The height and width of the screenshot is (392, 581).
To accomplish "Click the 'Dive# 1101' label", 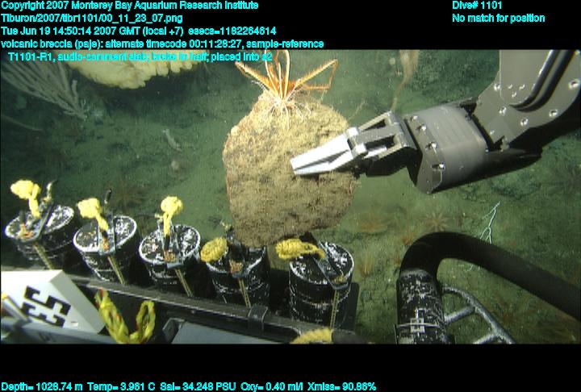I will [477, 6].
